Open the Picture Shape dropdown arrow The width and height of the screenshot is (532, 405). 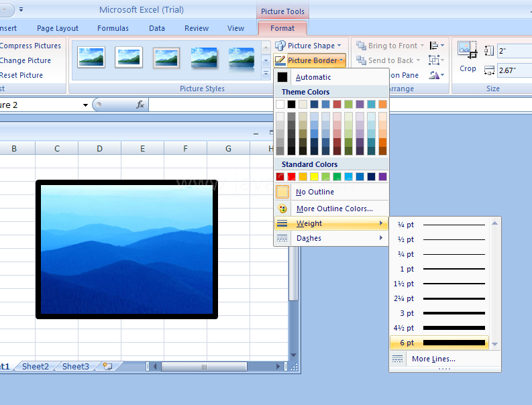[x=339, y=46]
